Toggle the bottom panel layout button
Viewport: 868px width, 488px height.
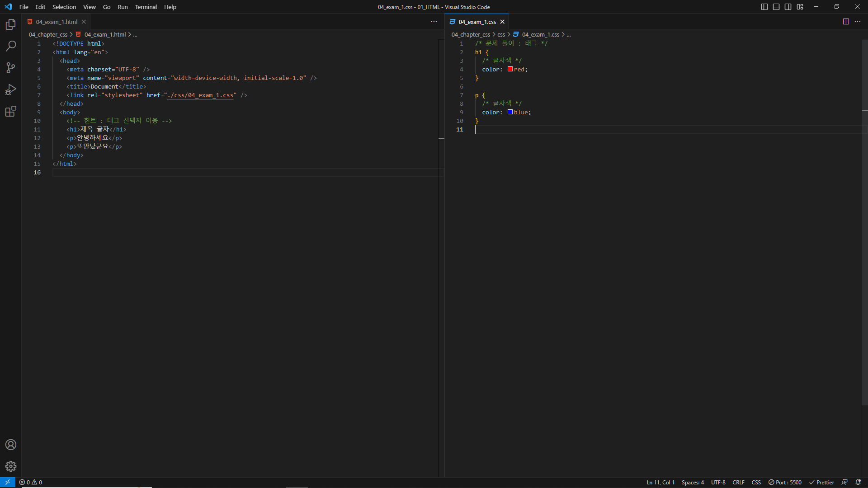tap(776, 7)
